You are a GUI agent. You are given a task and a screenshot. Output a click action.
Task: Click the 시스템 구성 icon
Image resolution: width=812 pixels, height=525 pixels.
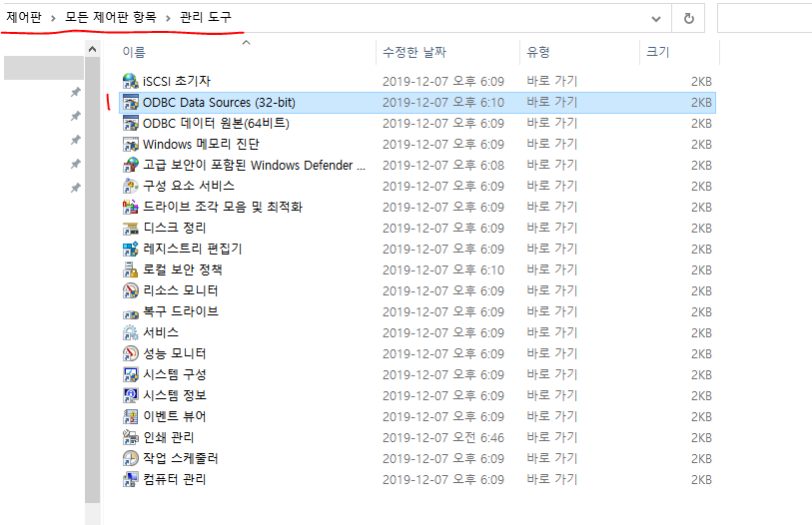pos(131,375)
